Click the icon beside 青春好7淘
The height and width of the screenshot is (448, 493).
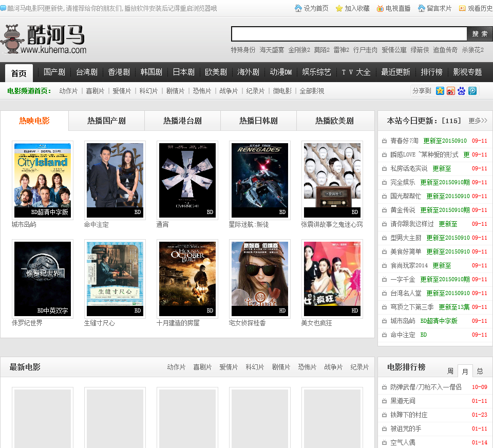tap(384, 141)
